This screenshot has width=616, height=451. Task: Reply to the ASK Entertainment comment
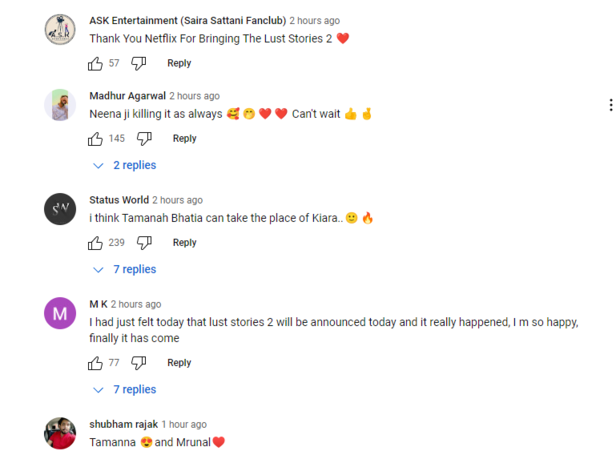tap(179, 63)
